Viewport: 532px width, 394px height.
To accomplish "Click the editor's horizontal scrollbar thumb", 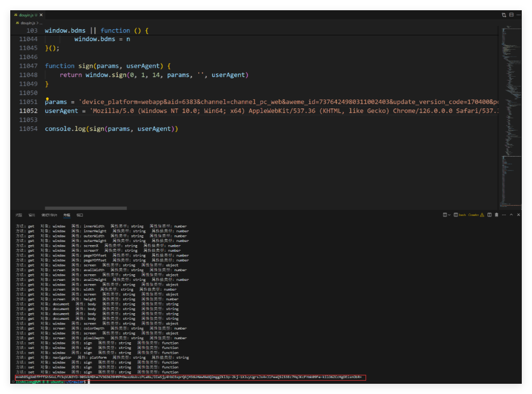I will 86,208.
